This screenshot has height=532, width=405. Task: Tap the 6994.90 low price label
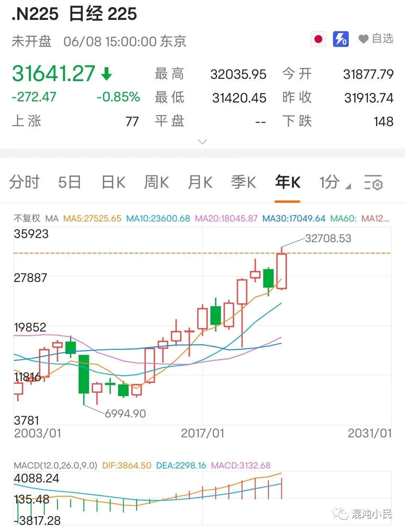125,414
